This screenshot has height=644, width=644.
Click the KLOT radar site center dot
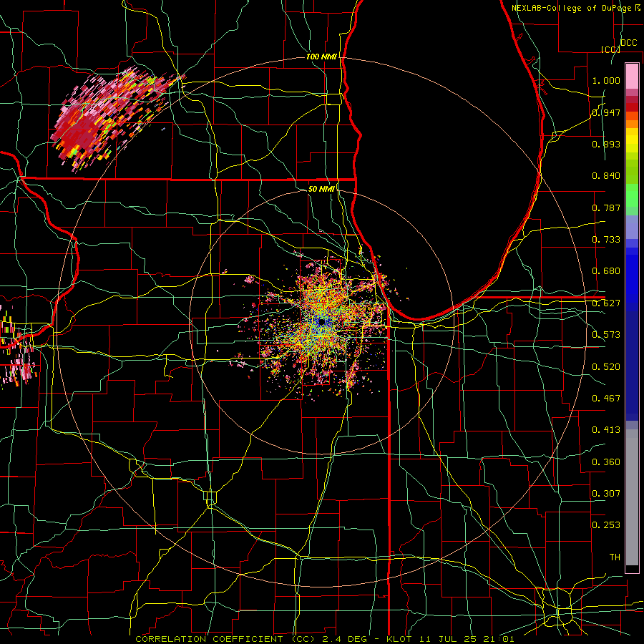point(321,323)
